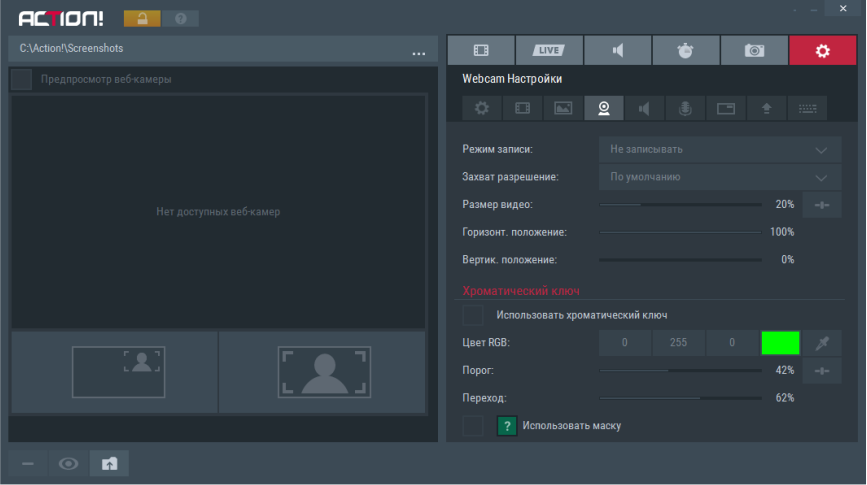Open the hotkeys keyboard settings icon

pyautogui.click(x=806, y=108)
